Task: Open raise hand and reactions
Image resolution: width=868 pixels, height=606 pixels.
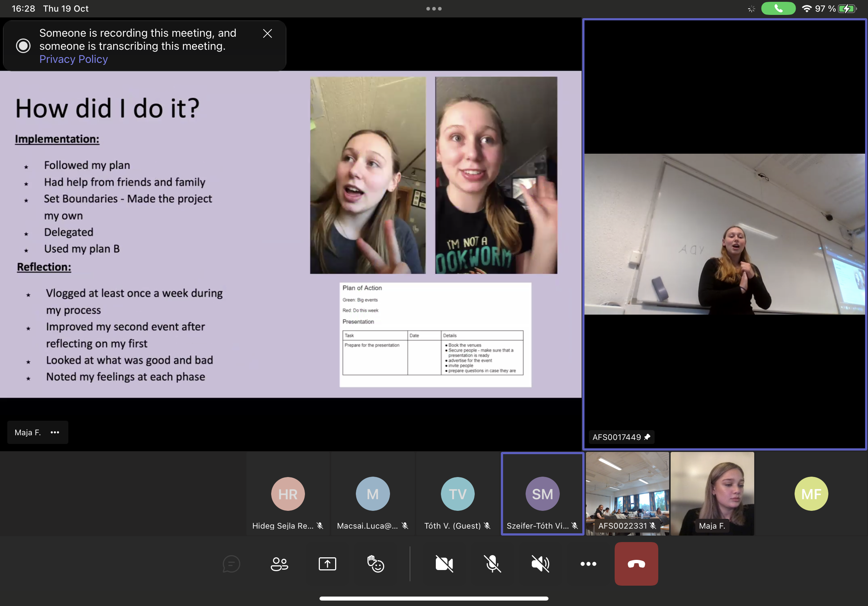Action: pos(375,564)
